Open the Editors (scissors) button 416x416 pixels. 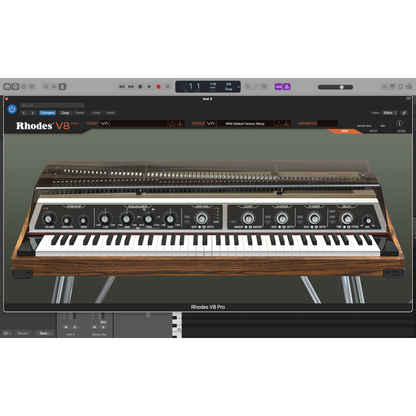tap(62, 87)
